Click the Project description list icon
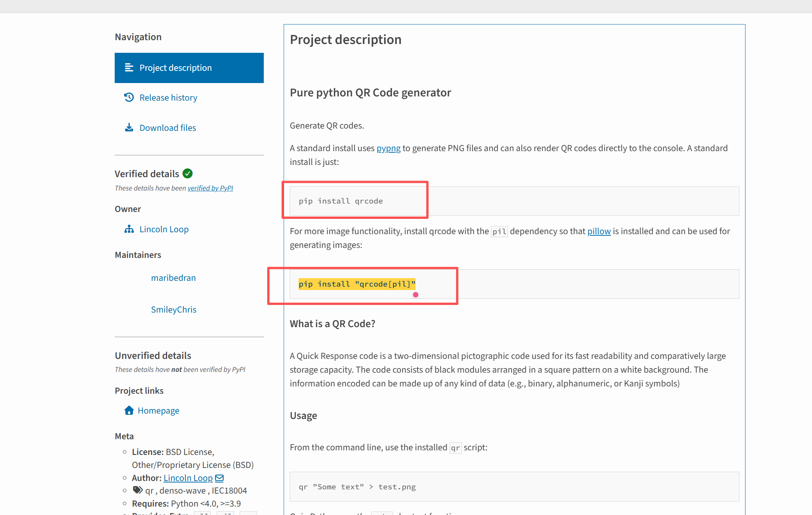 [x=129, y=68]
